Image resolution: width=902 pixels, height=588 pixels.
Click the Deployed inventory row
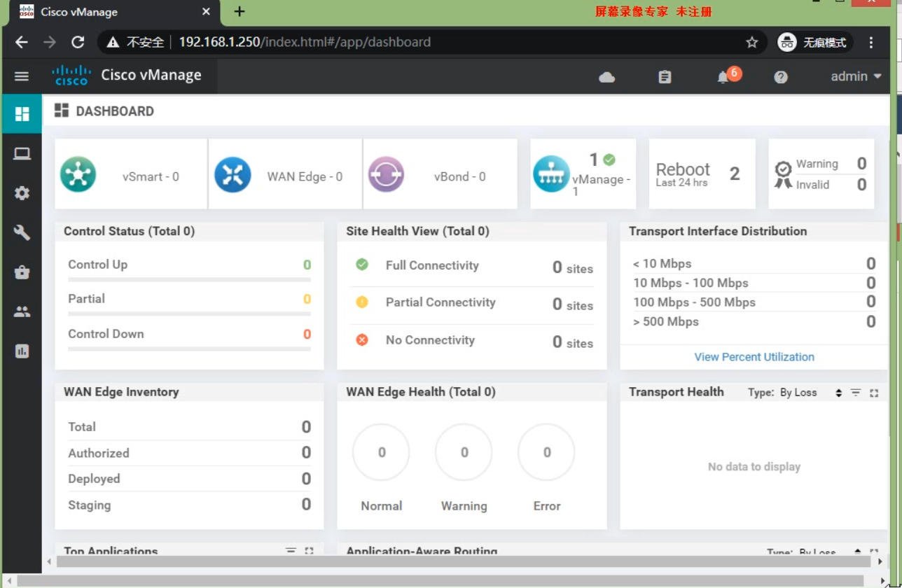point(189,479)
